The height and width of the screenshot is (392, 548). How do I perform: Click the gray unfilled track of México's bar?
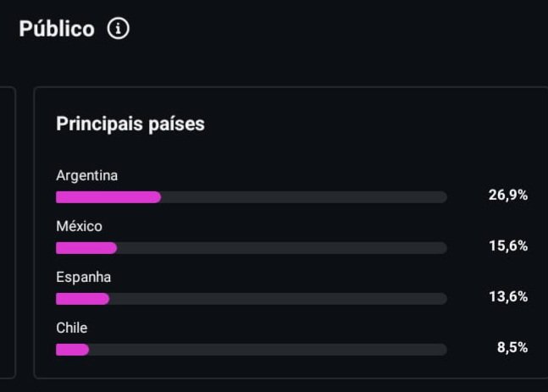281,248
